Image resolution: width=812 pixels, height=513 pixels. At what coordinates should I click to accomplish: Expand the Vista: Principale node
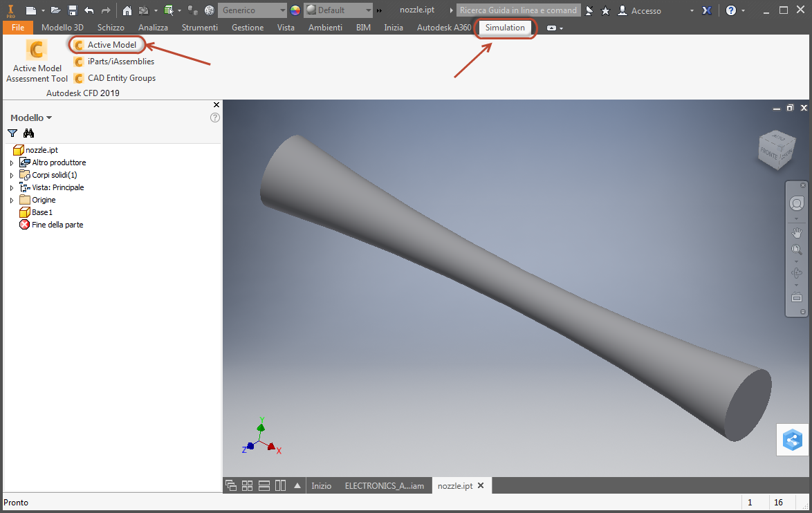click(x=12, y=187)
